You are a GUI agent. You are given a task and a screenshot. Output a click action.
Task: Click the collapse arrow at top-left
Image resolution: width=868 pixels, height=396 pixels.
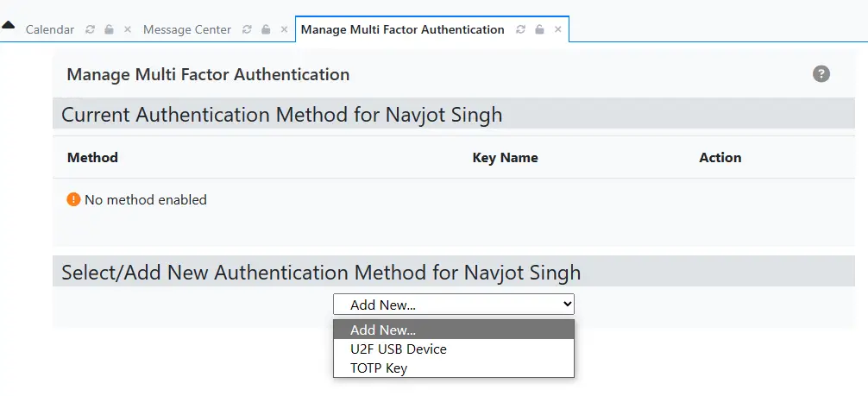click(9, 24)
